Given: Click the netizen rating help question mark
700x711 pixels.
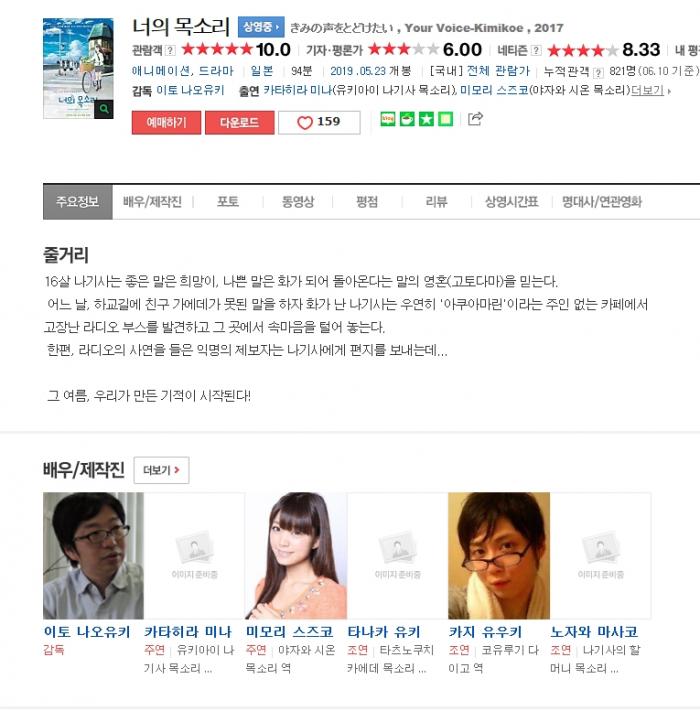Looking at the screenshot, I should (x=536, y=50).
